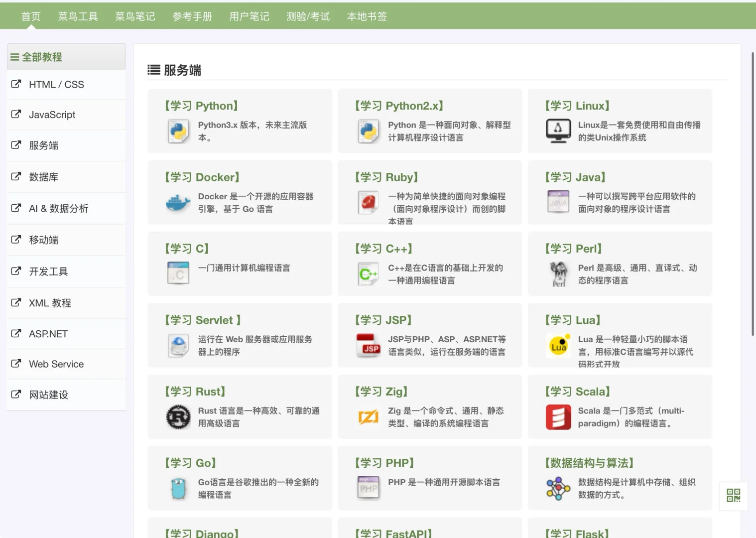Open the 数据库 category in sidebar
Image resolution: width=756 pixels, height=538 pixels.
[43, 177]
